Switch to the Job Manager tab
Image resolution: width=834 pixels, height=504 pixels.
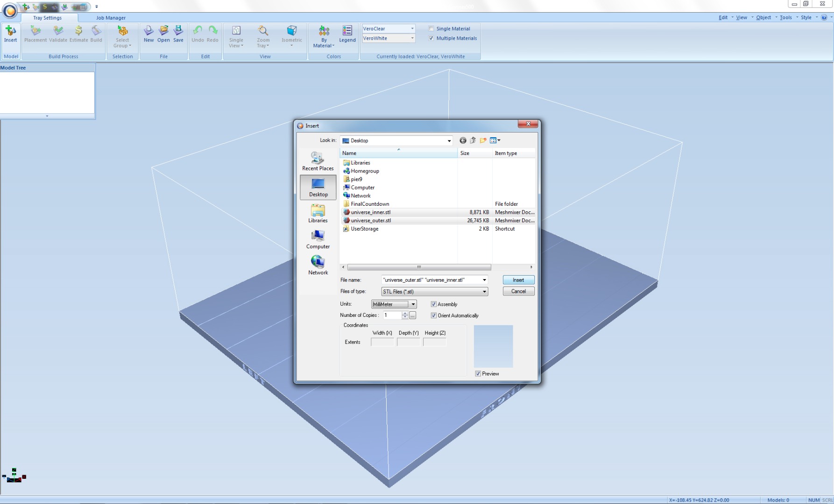click(111, 18)
